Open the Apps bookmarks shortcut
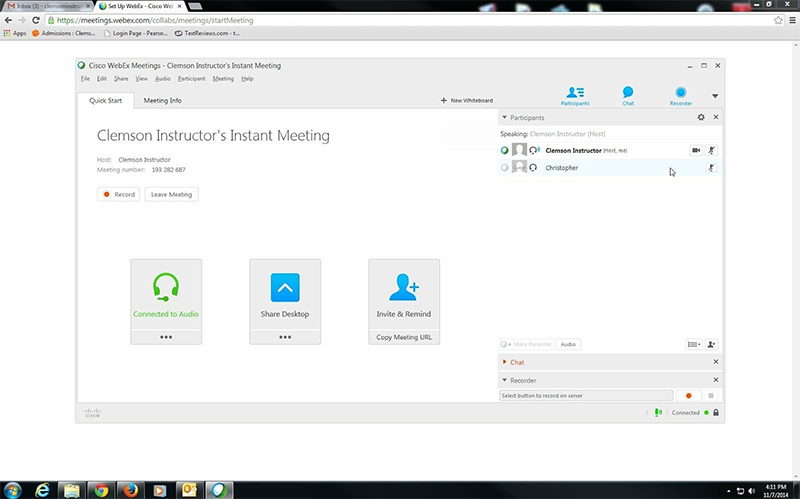Screen dimensions: 800x499 pos(15,33)
